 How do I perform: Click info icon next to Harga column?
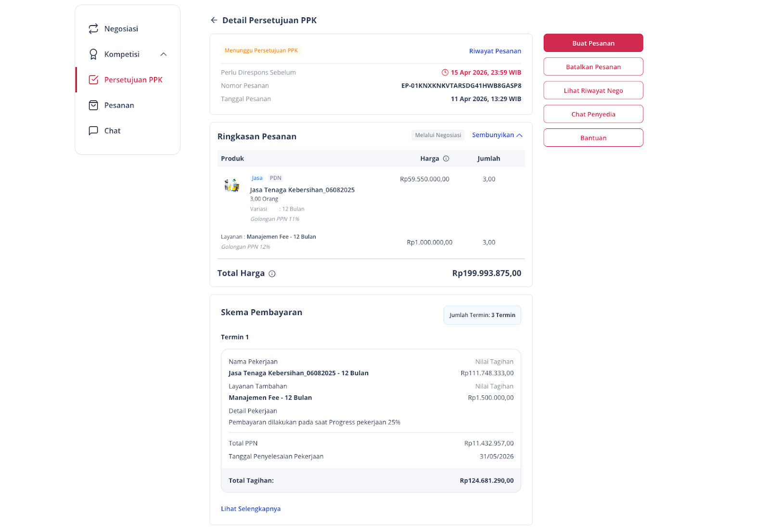pos(446,159)
